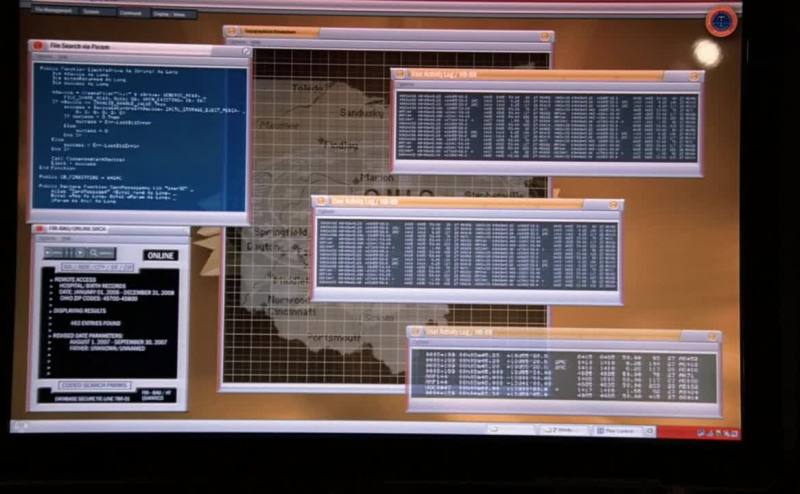800x494 pixels.
Task: Click the red icon on File Search titlebar
Action: [39, 46]
